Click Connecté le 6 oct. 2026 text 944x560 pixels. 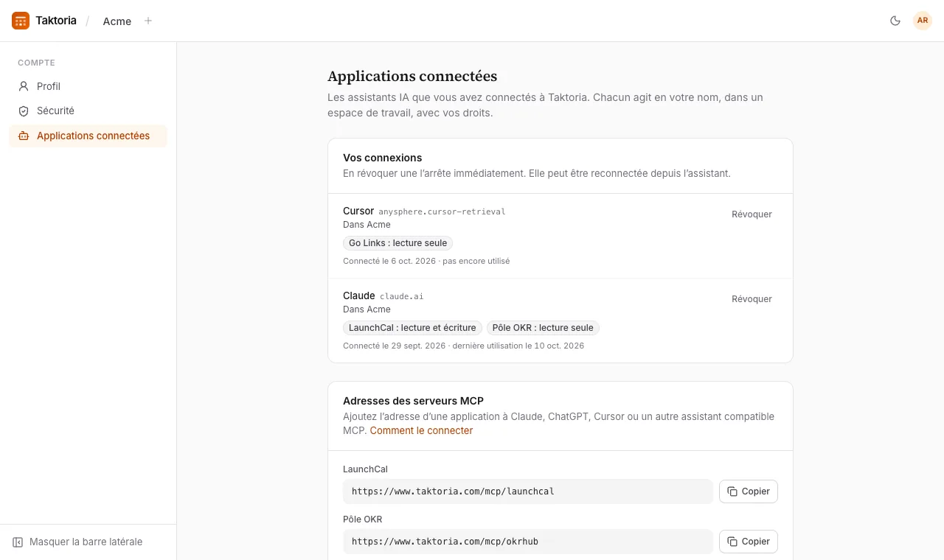click(389, 261)
